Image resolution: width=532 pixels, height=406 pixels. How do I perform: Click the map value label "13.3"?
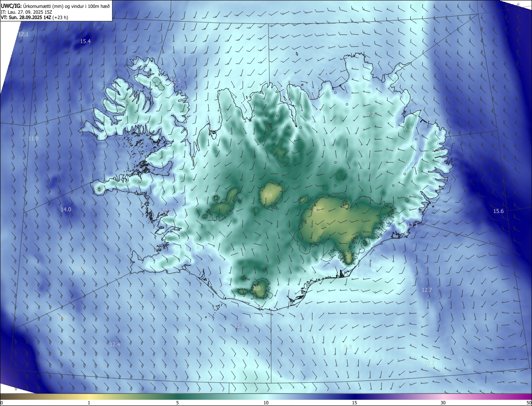click(412, 225)
